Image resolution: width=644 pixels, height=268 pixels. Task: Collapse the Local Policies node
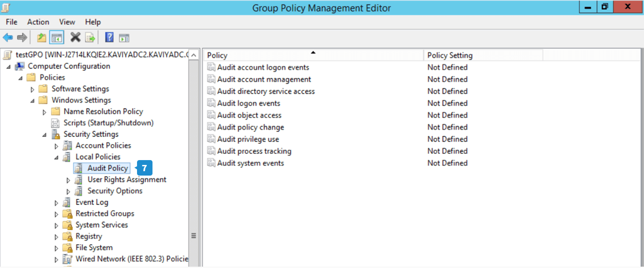56,157
